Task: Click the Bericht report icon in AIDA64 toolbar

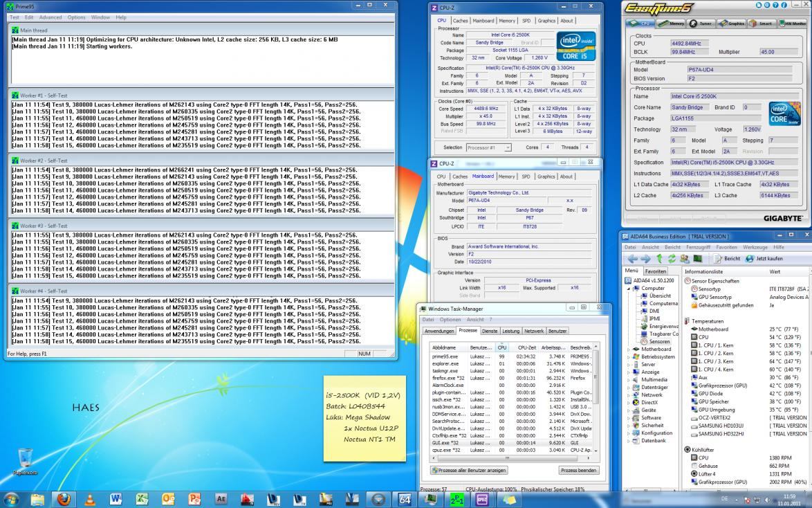Action: [x=718, y=259]
